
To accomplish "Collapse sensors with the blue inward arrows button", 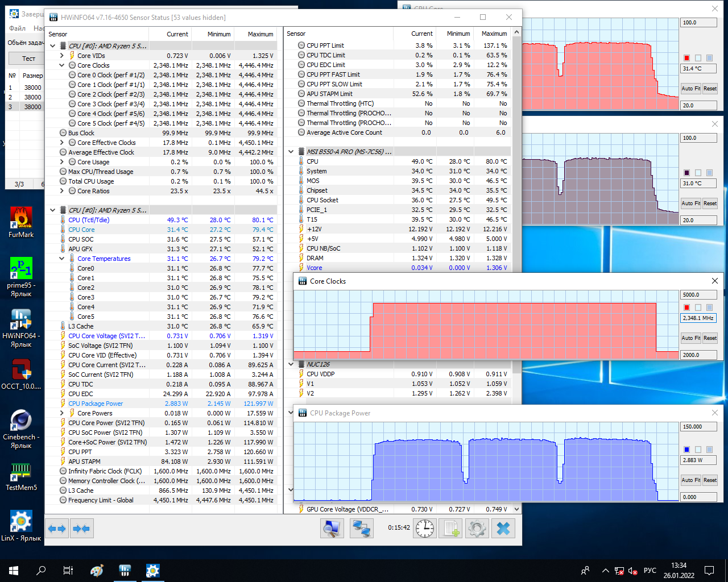I will click(81, 529).
